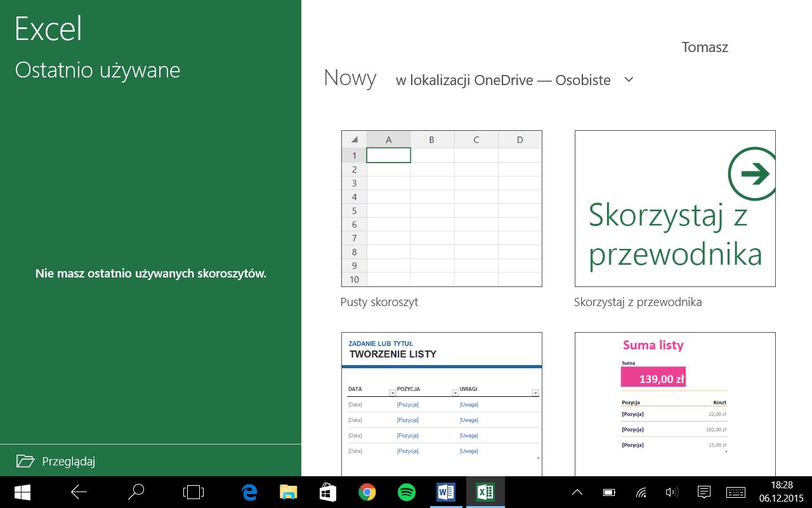Click 'w lokalizacji OneDrive — Osobiste' text
Screen dimensions: 812x508
pos(503,80)
